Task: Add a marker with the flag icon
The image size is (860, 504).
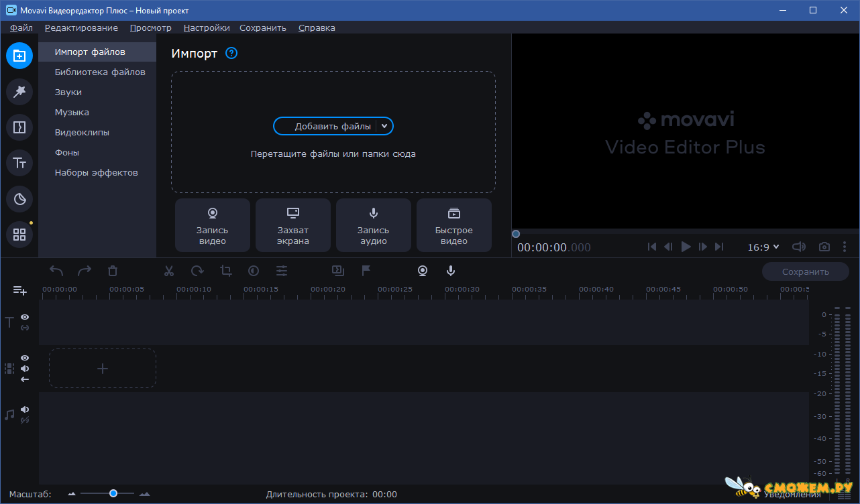Action: 366,271
